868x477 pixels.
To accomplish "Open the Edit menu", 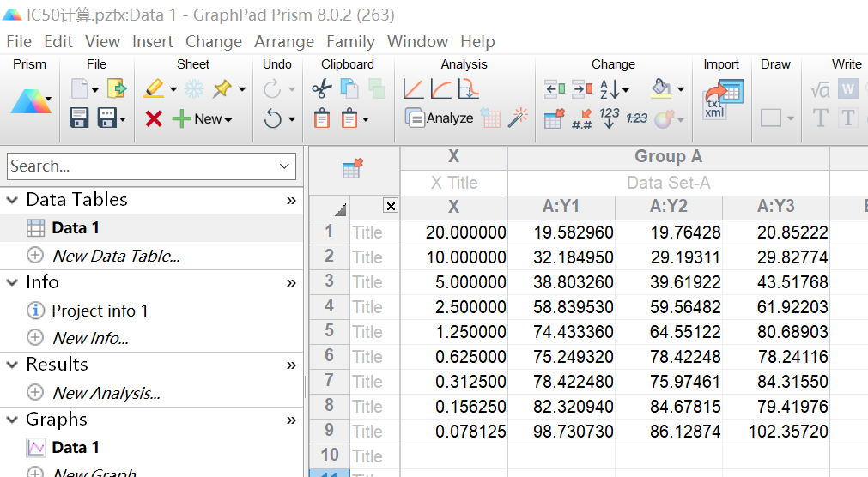I will click(58, 41).
